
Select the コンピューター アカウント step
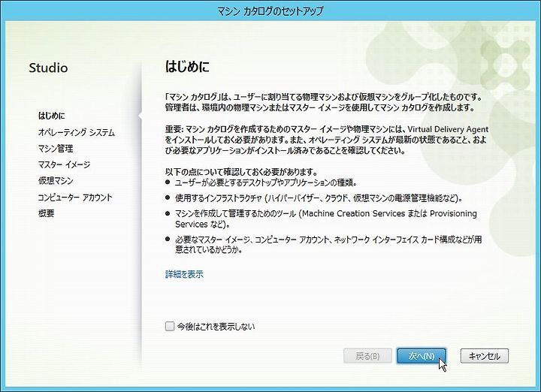[x=75, y=198]
